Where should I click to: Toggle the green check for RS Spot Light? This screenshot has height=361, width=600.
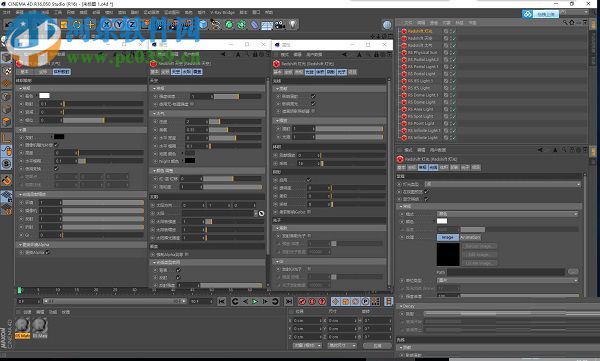(x=453, y=116)
